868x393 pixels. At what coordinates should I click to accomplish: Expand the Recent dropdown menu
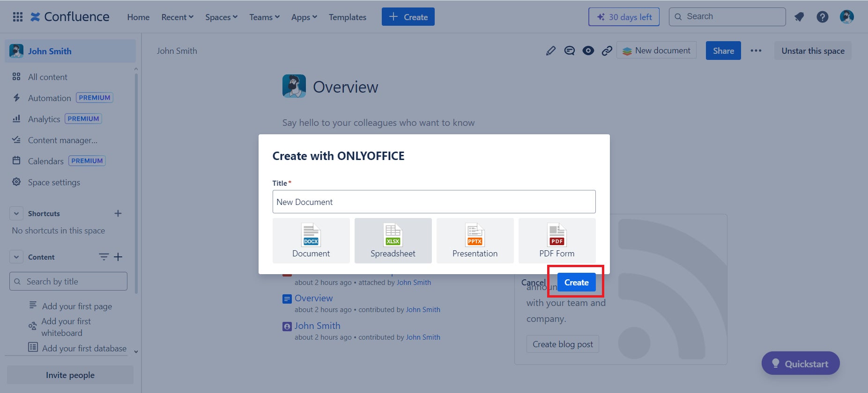coord(177,17)
